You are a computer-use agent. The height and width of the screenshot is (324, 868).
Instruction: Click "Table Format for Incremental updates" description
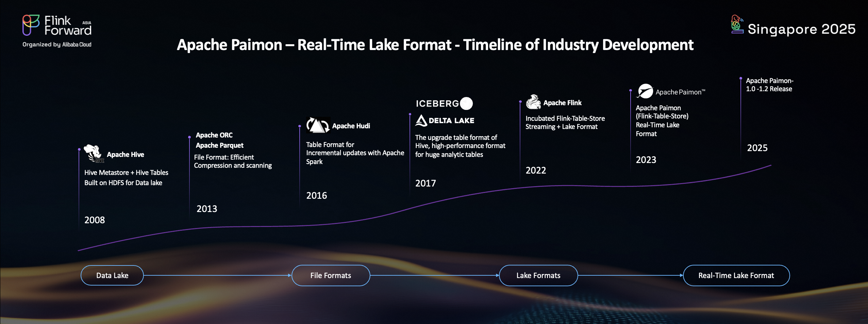coord(355,153)
